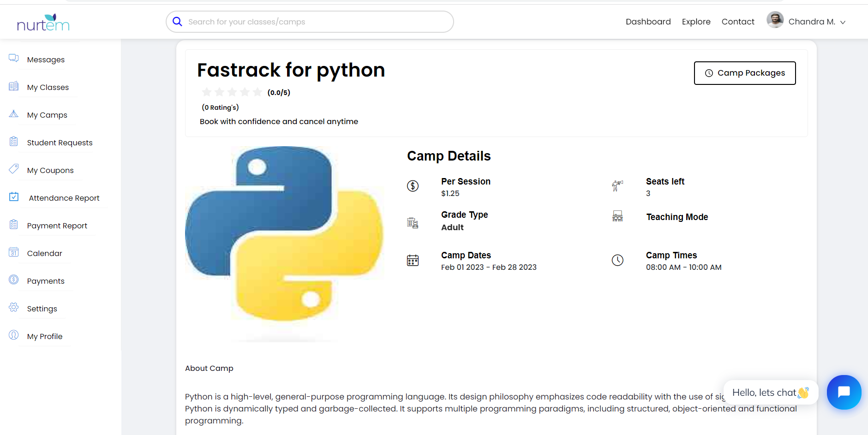Select Payment Report from sidebar
This screenshot has width=868, height=435.
point(57,226)
